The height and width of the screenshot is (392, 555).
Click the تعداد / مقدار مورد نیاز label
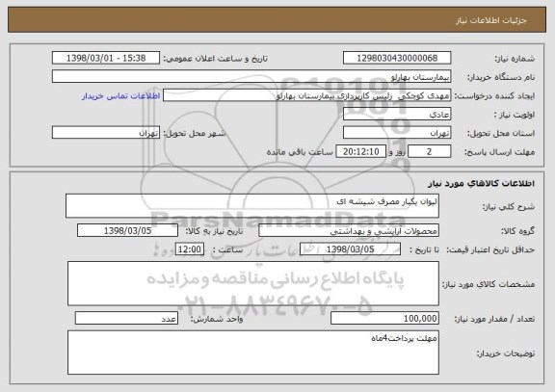pos(494,319)
